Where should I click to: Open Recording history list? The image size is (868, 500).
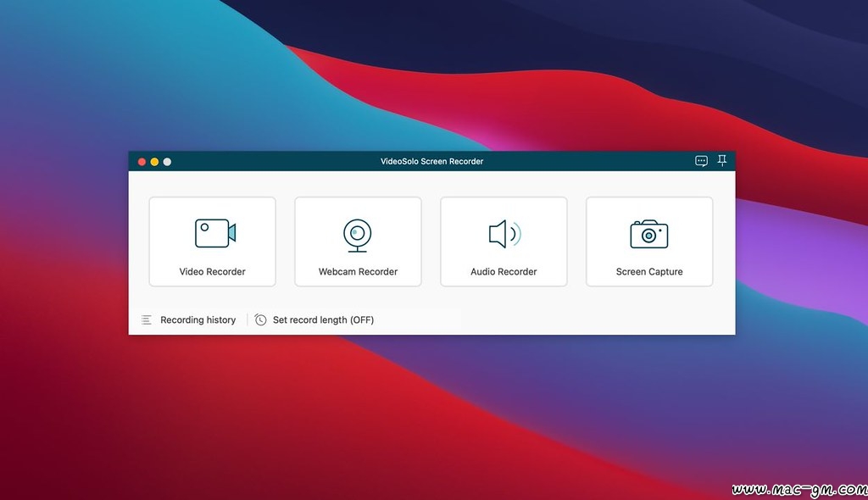coord(188,319)
